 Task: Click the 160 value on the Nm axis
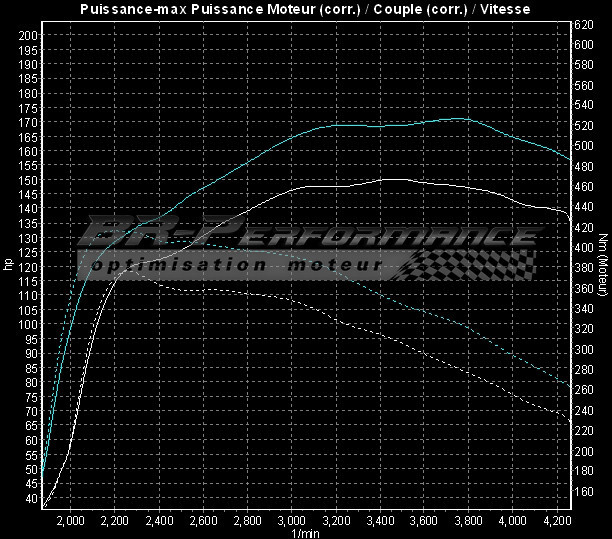(x=584, y=492)
